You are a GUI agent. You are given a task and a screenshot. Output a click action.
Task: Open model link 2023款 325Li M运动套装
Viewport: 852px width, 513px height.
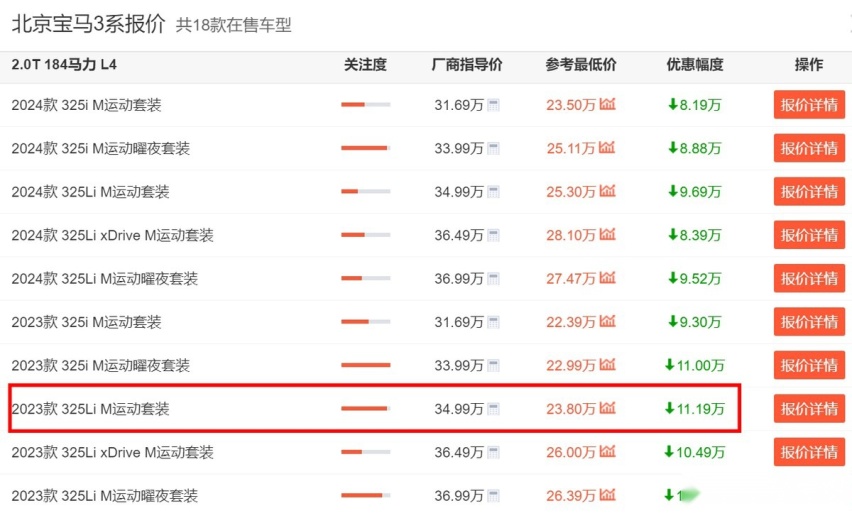(90, 409)
